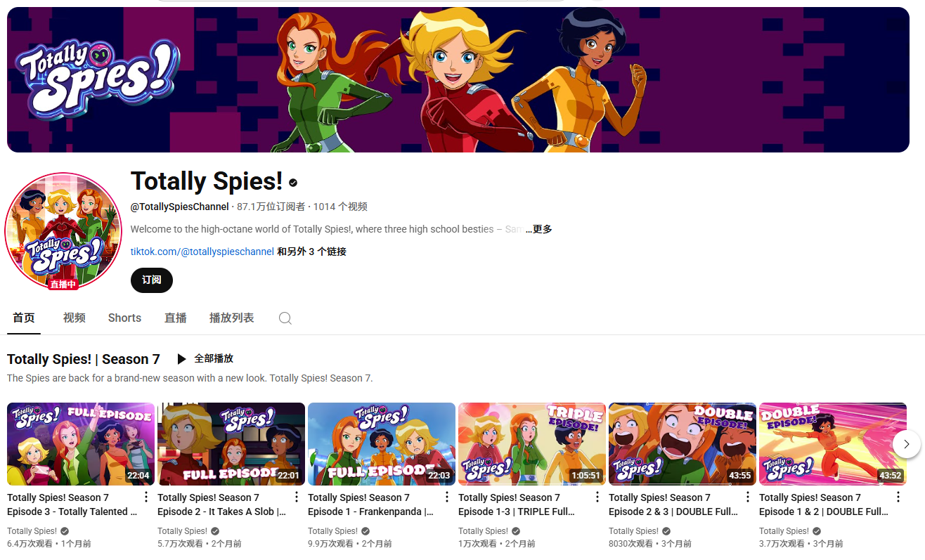The width and height of the screenshot is (925, 560).
Task: Subscribe using the 订阅 button
Action: tap(152, 280)
